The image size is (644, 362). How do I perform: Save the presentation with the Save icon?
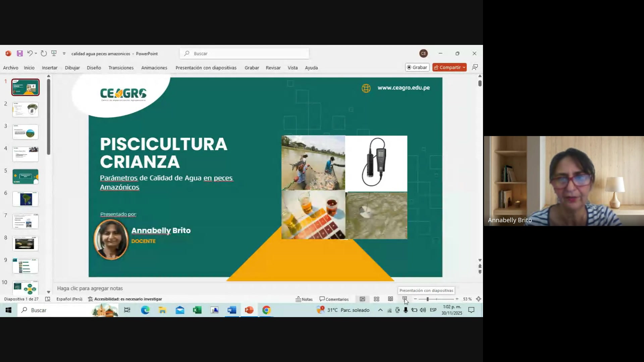coord(19,53)
